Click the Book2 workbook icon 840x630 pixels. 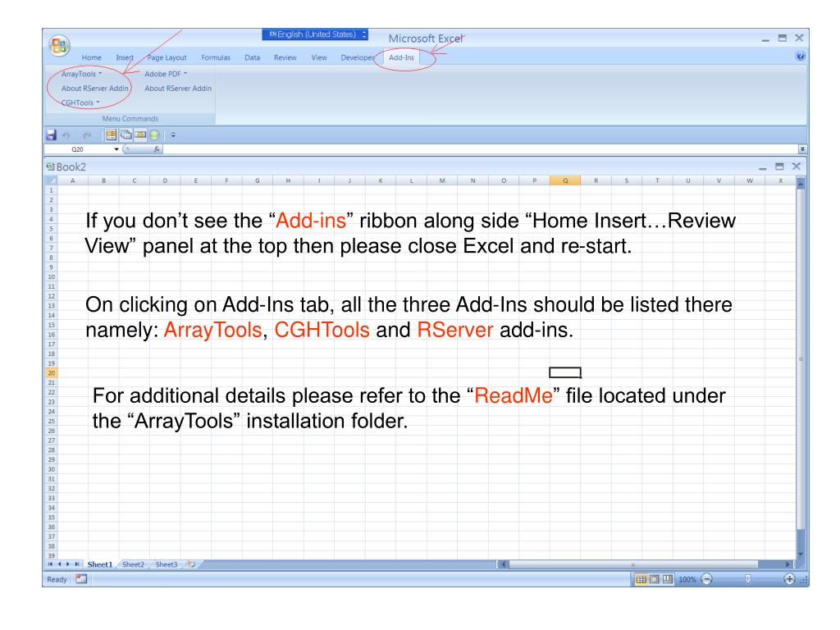click(50, 167)
